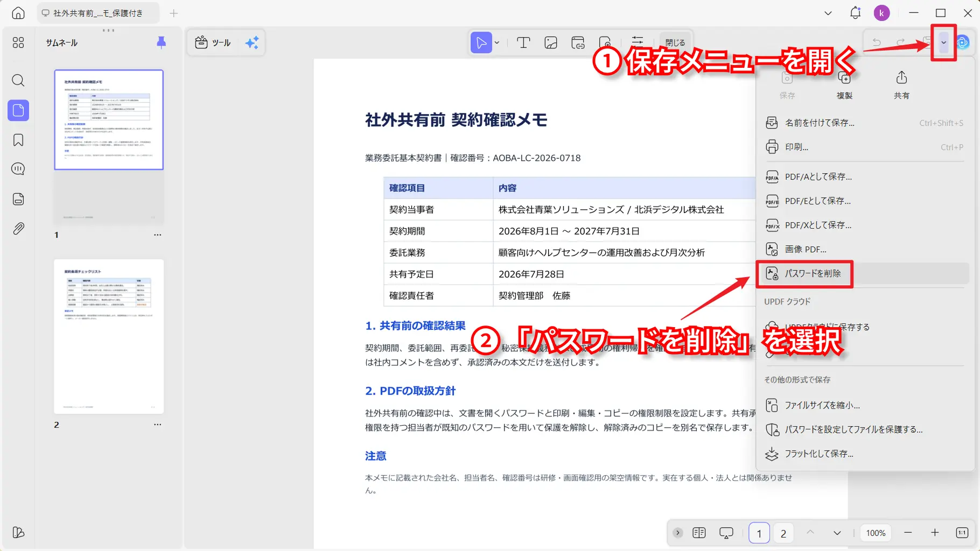Click the 共有 share option

(x=901, y=85)
